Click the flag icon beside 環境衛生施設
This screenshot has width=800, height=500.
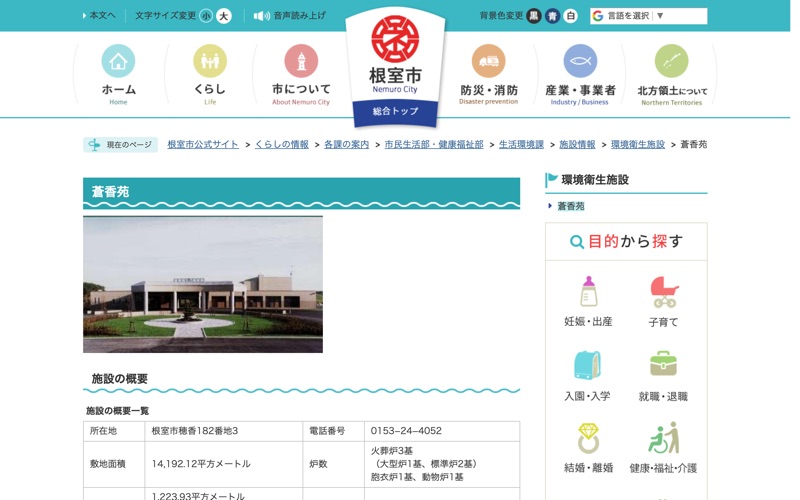[x=551, y=180]
